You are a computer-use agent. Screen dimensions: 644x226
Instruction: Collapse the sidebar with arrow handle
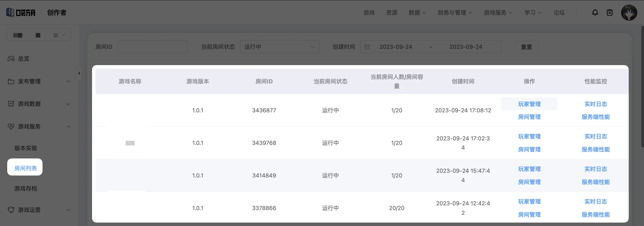[79, 73]
